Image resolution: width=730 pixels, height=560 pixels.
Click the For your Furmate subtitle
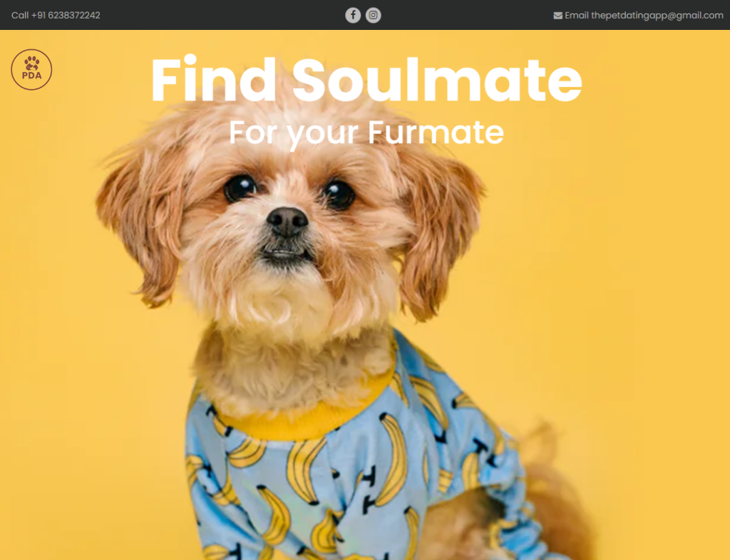pos(366,133)
